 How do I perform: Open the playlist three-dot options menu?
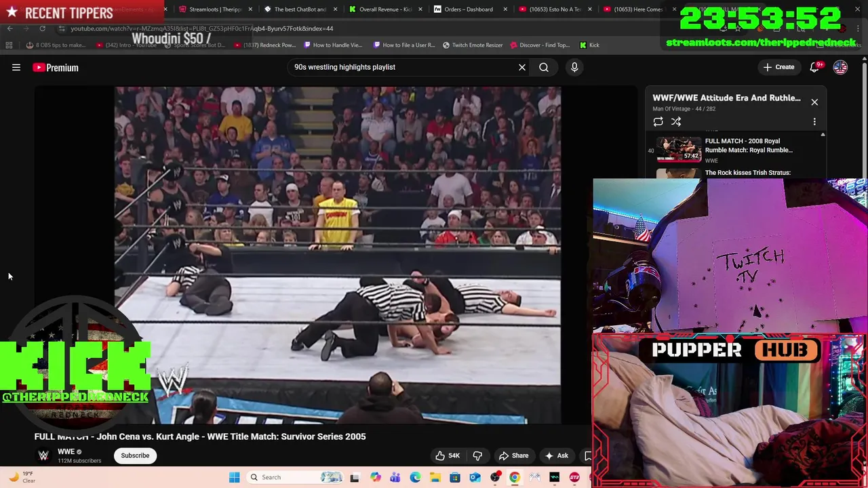pos(814,121)
